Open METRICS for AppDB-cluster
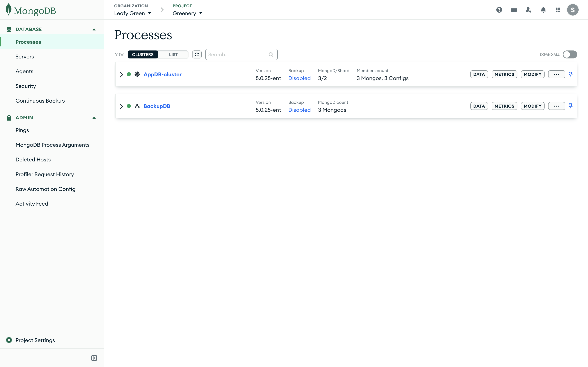 pos(504,74)
